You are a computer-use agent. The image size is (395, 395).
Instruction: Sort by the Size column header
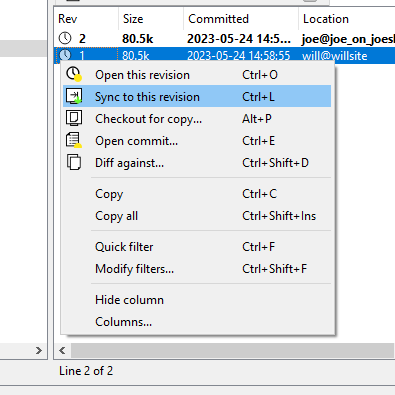pyautogui.click(x=151, y=19)
